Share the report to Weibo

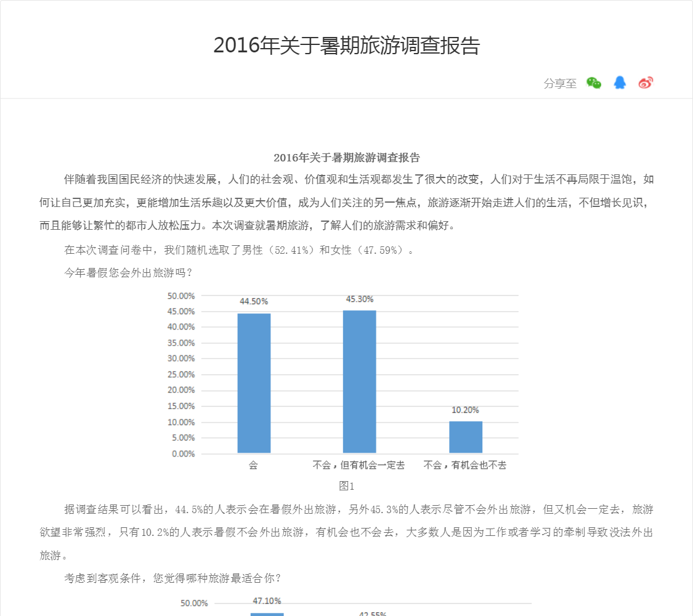646,83
